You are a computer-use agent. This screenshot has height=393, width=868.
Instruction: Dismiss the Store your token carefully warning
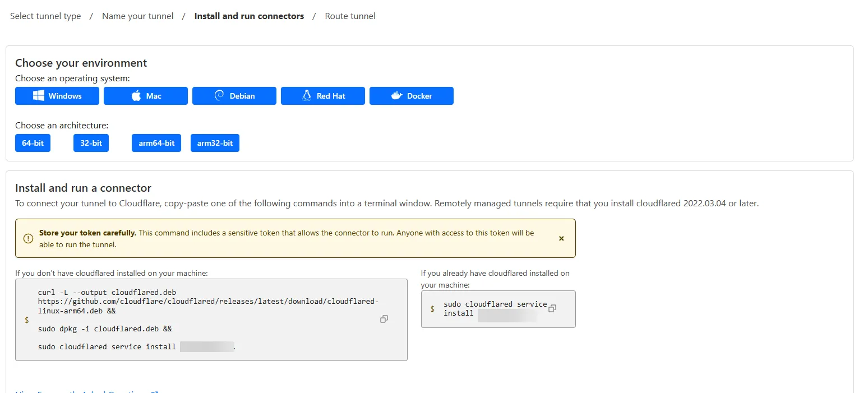coord(561,238)
